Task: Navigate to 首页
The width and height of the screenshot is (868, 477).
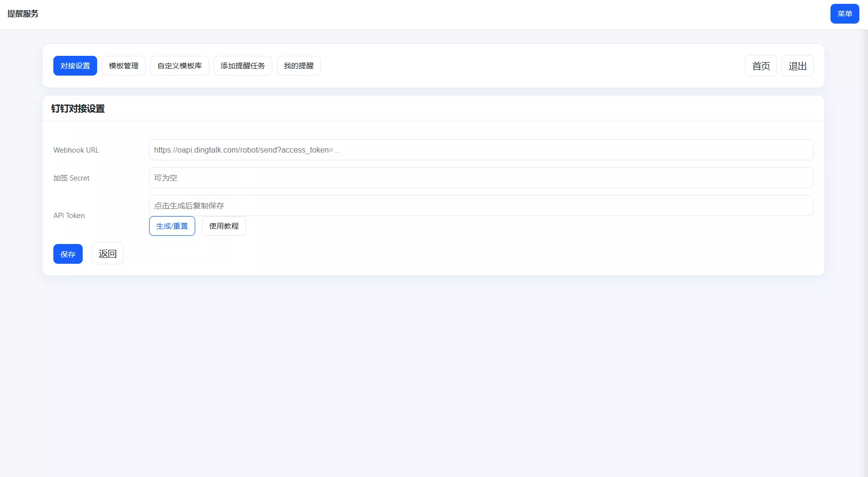Action: [x=761, y=65]
